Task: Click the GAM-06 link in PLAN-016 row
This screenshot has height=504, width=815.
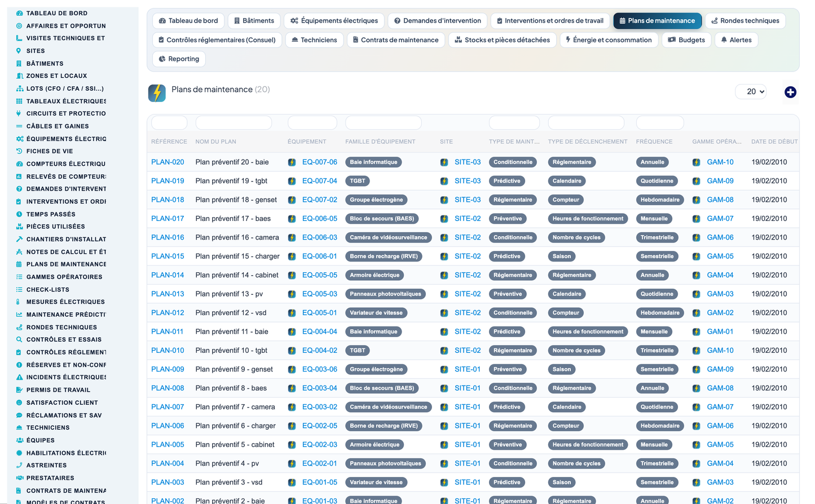Action: 720,237
